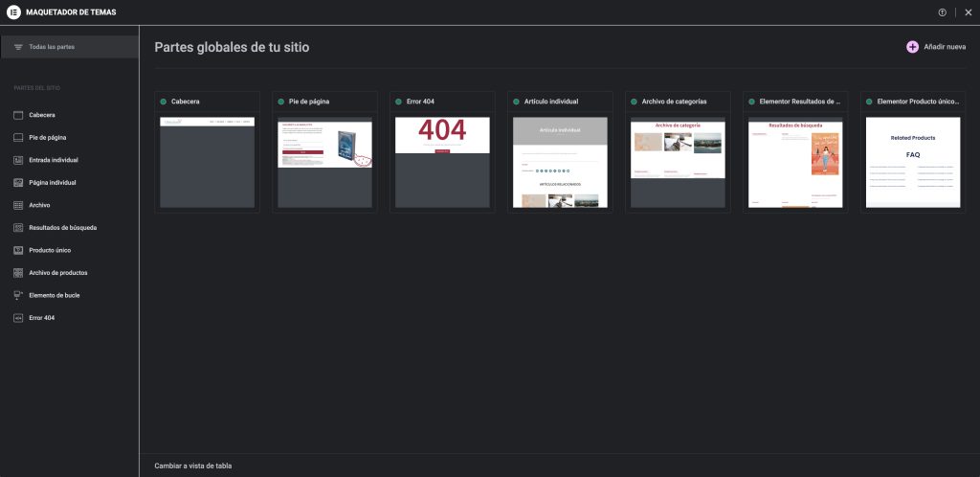Switch to table view via Cambiar a vista de tabla
980x477 pixels.
pos(192,466)
